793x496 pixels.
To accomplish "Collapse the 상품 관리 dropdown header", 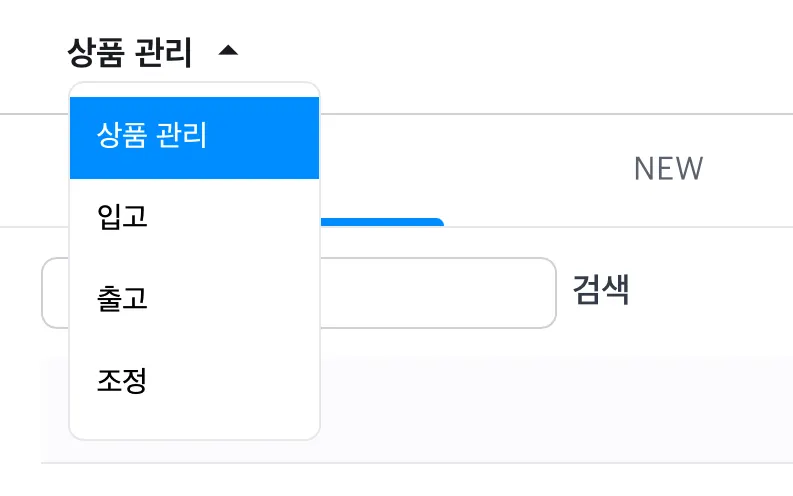I will click(152, 50).
